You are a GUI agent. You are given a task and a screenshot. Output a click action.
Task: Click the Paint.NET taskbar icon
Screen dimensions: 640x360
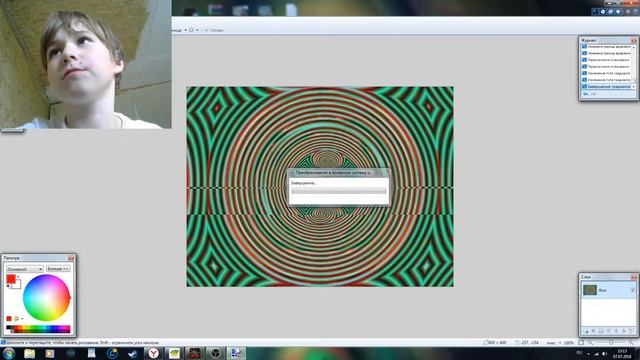point(236,353)
